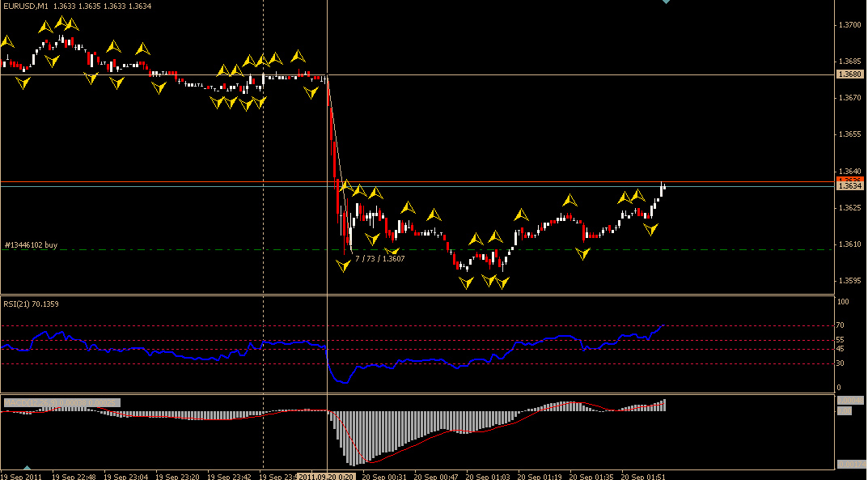Image resolution: width=868 pixels, height=480 pixels.
Task: Click the last down fractal arrow under the latest candles
Action: (651, 230)
